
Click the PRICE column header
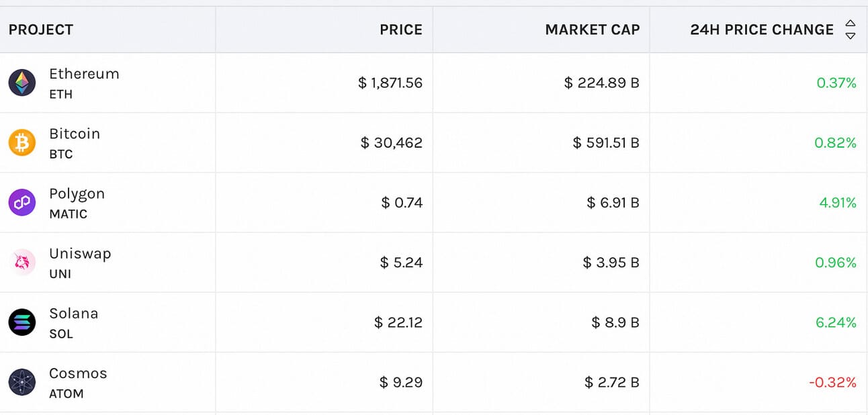tap(401, 30)
